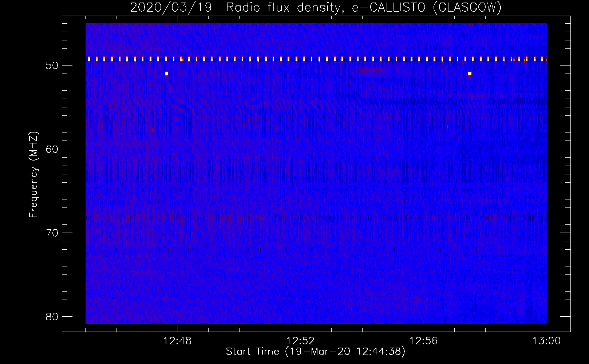The height and width of the screenshot is (364, 589).
Task: Click the 12:56 time tick label
Action: [x=424, y=341]
